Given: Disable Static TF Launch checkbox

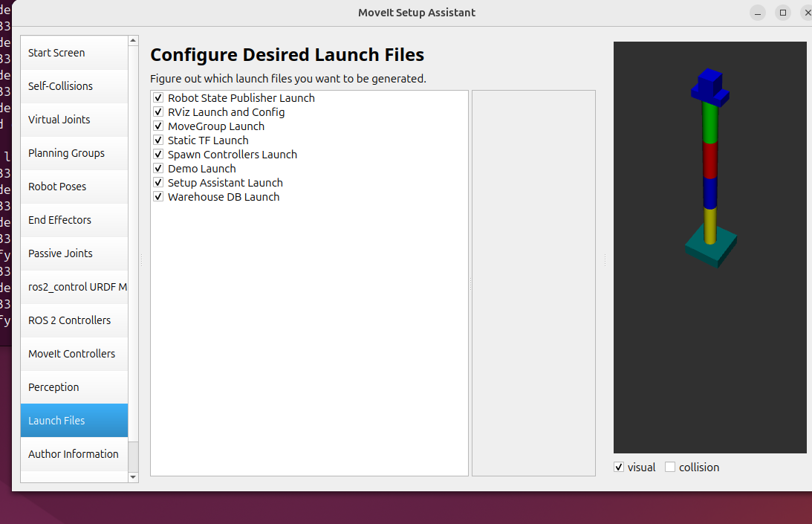Looking at the screenshot, I should [158, 140].
